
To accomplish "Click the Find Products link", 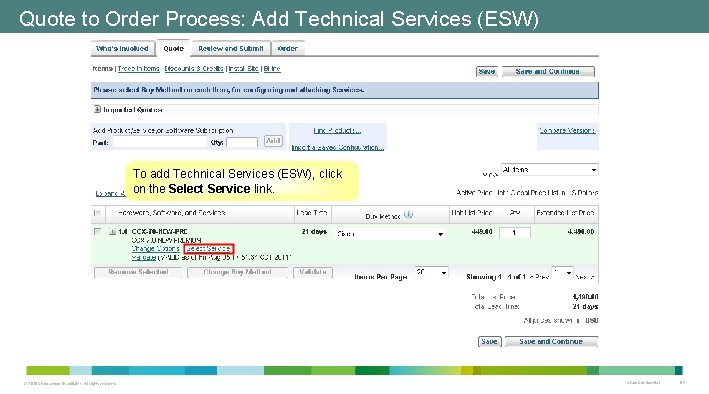I will coord(337,131).
